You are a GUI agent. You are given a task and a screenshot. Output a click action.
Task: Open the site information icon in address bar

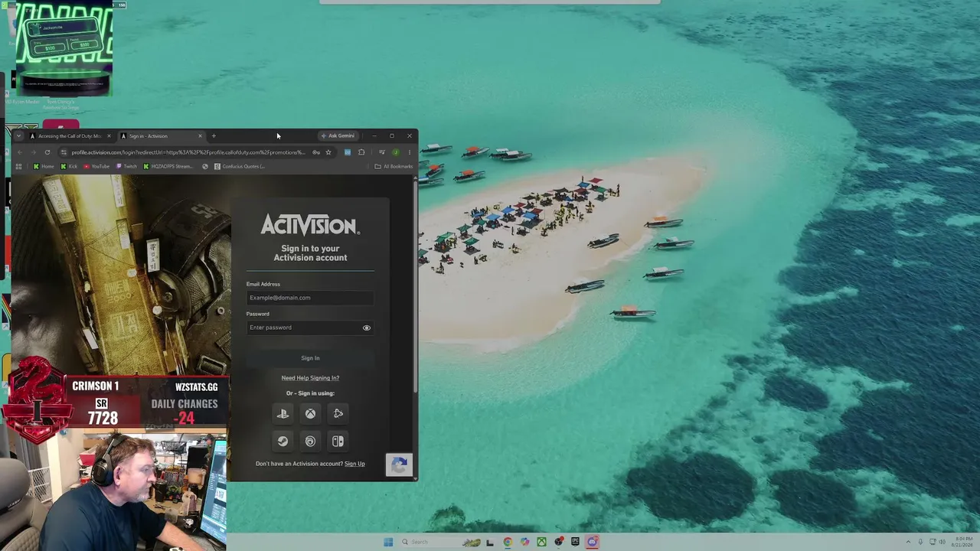[x=64, y=152]
